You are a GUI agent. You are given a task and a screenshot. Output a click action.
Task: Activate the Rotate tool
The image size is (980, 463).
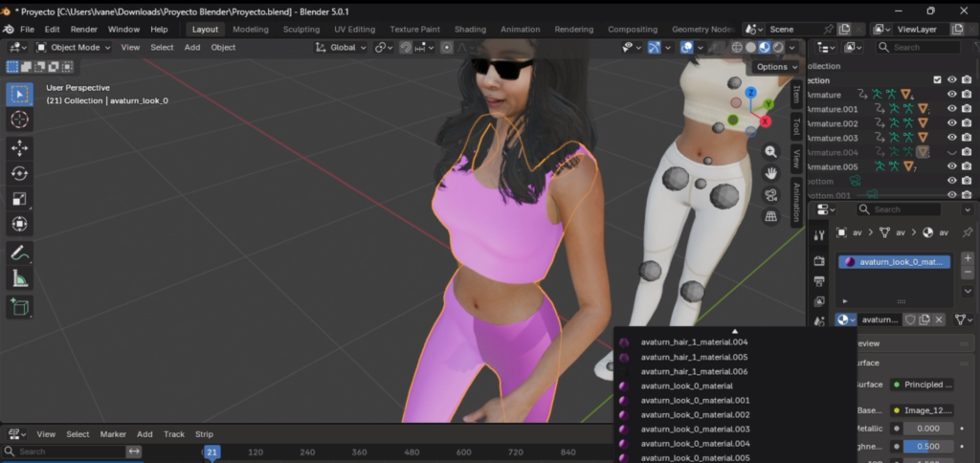click(19, 174)
